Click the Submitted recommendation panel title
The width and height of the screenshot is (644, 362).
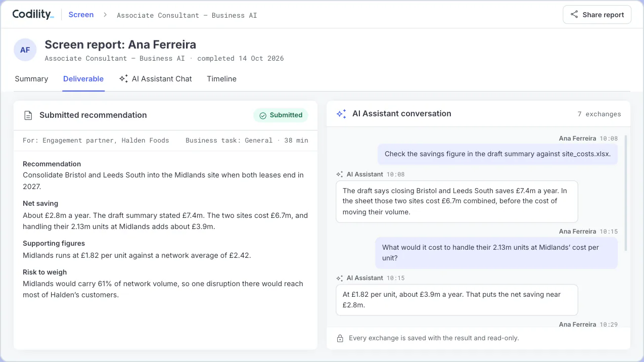(x=93, y=115)
